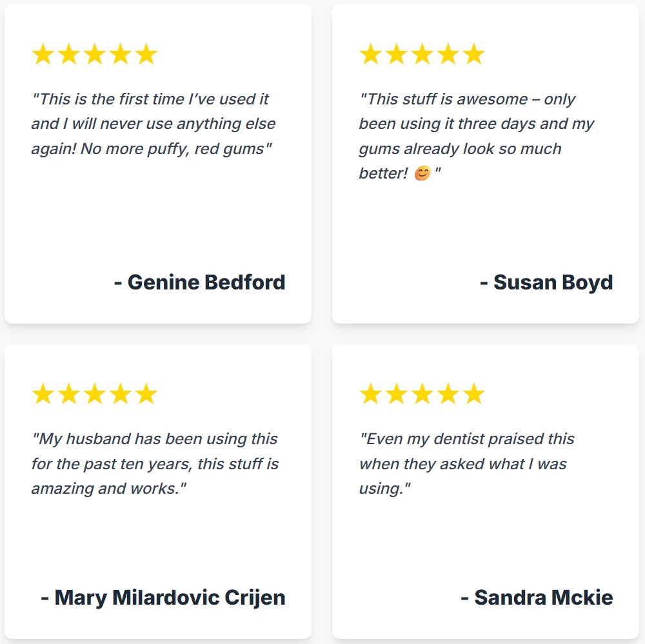645x644 pixels.
Task: Click the smiling emoji in Susan's review
Action: (x=422, y=173)
